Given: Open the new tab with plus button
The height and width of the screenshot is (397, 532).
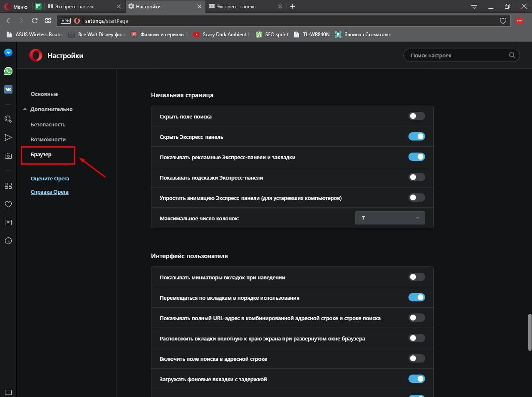Looking at the screenshot, I should pyautogui.click(x=292, y=6).
